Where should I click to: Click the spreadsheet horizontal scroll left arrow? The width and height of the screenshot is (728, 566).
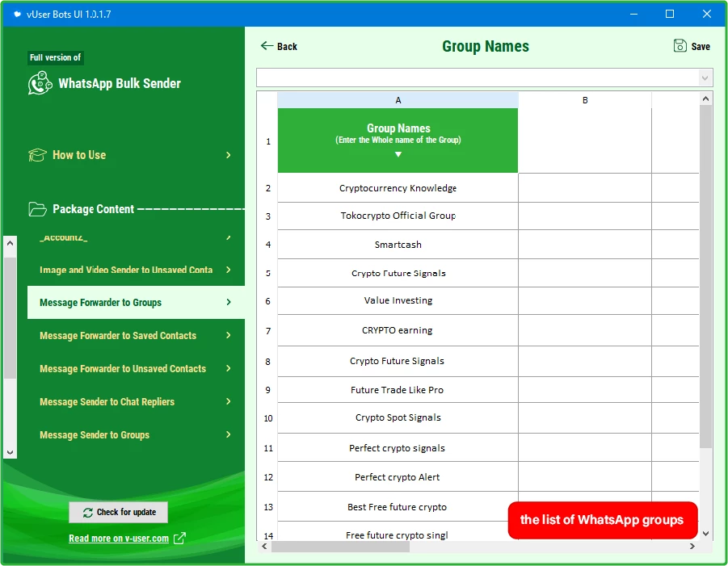point(264,546)
